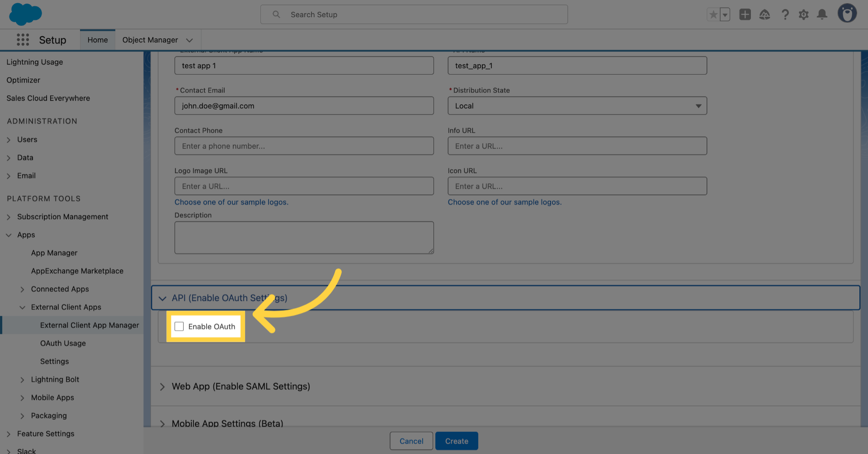Switch to the Object Manager tab
Screen dimensions: 868x454
coord(151,40)
